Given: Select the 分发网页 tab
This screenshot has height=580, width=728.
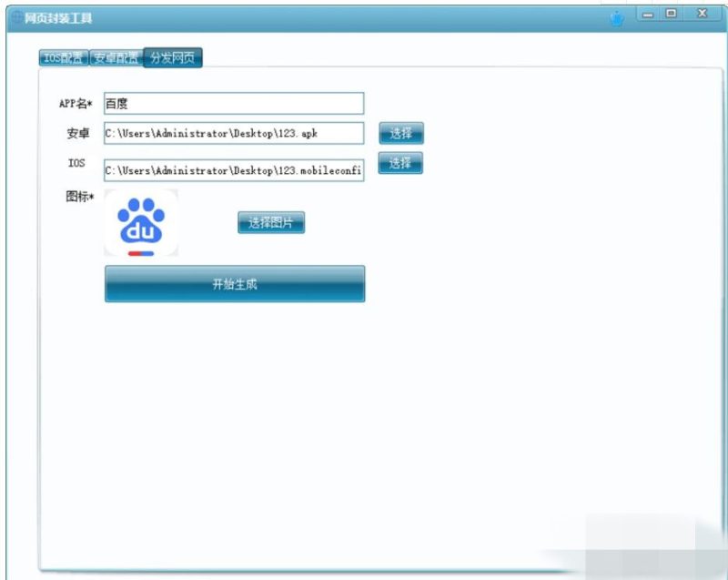Looking at the screenshot, I should click(172, 57).
